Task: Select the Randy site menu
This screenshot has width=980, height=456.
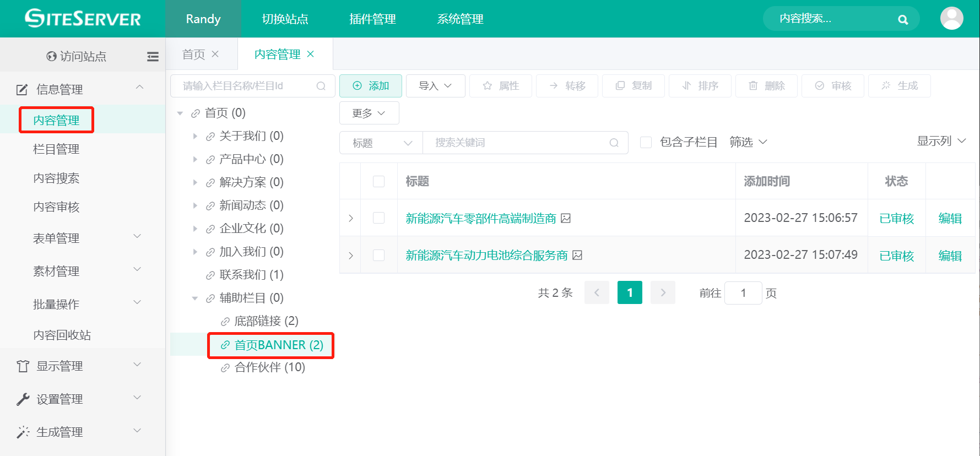Action: pyautogui.click(x=203, y=19)
